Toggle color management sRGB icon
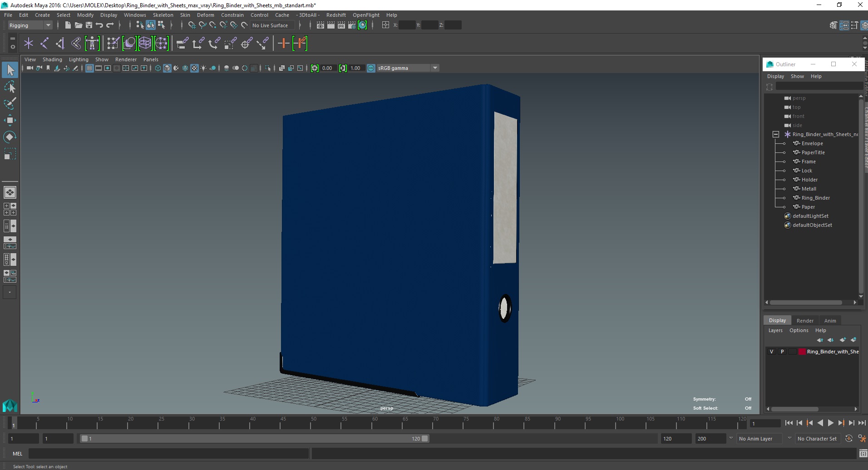This screenshot has width=868, height=470. click(x=371, y=68)
